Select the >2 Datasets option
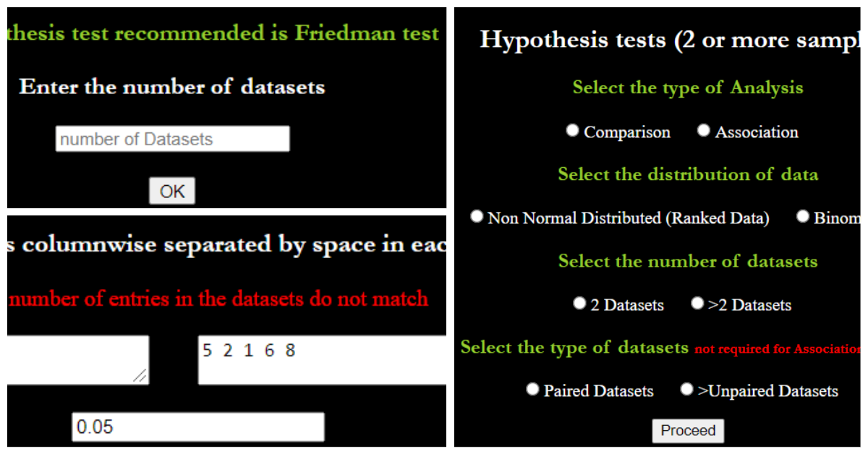 tap(697, 304)
